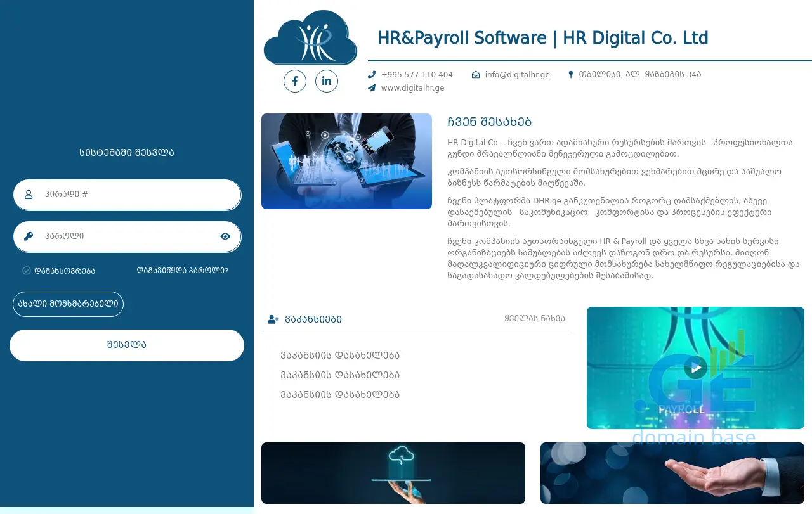Open დაგავიწყდა პაროლი? forgot password link

182,271
